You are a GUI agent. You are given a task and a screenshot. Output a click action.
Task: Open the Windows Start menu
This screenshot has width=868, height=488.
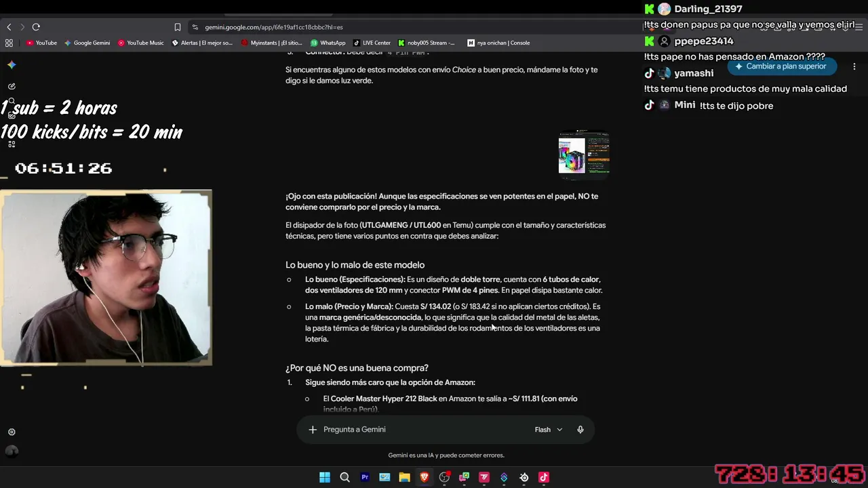click(x=325, y=477)
